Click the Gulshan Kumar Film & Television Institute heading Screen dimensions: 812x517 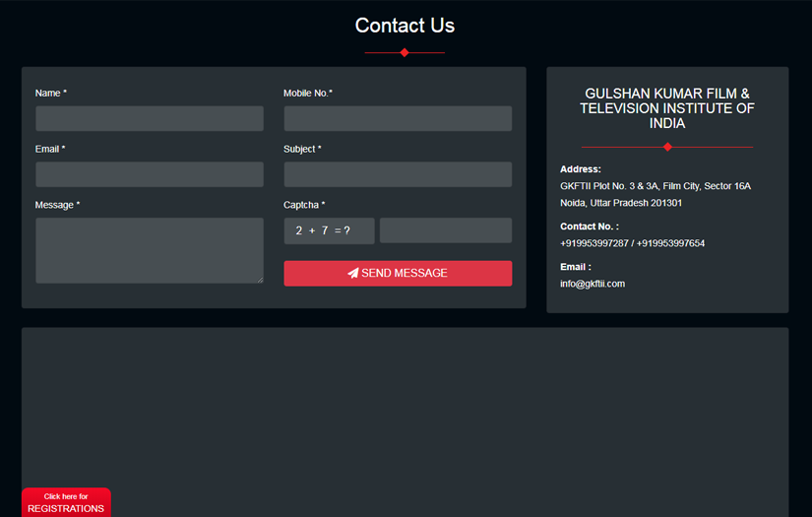pyautogui.click(x=667, y=108)
